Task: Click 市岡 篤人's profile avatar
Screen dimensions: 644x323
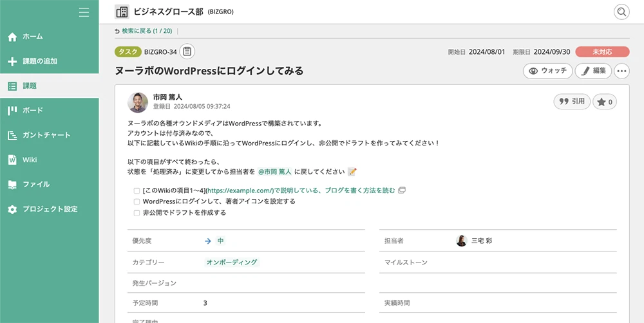Action: 138,102
